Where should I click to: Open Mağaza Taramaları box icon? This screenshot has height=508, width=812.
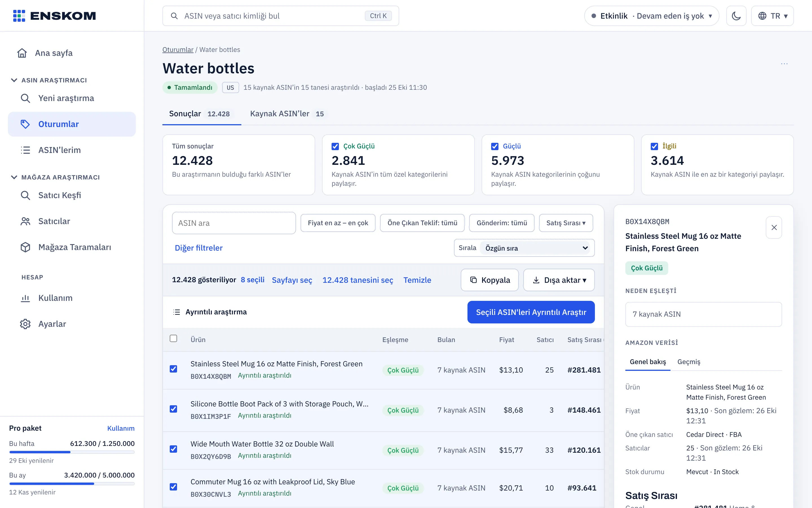[25, 247]
